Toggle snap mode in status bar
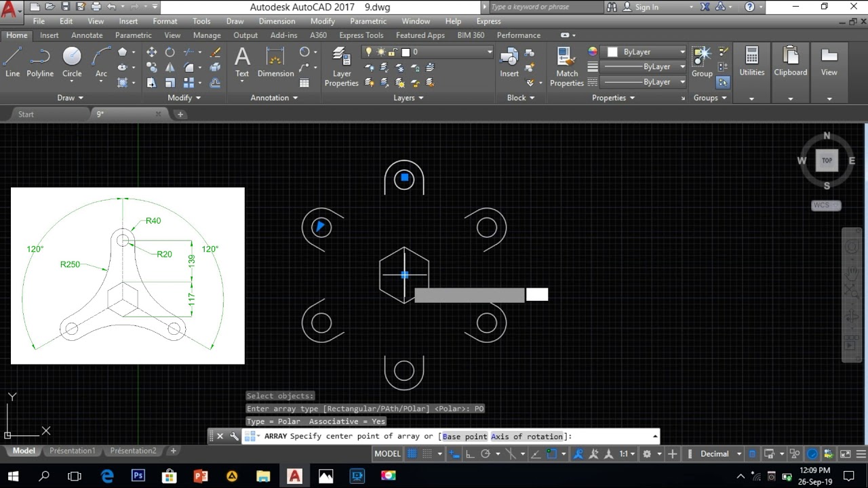The image size is (868, 488). coord(428,454)
